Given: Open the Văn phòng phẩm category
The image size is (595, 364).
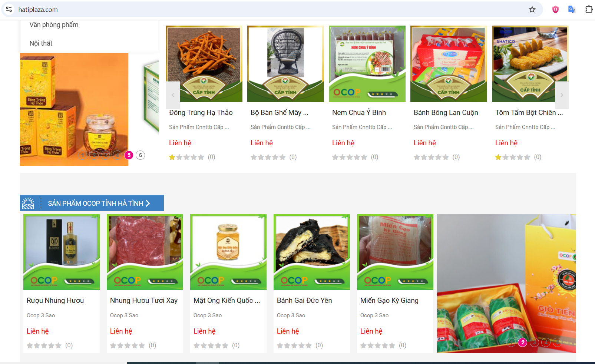Looking at the screenshot, I should coord(54,25).
